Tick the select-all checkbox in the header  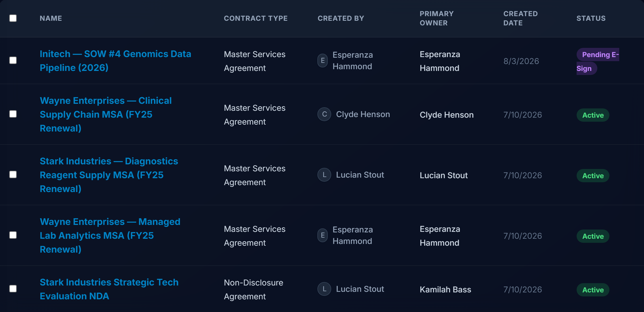click(x=13, y=18)
